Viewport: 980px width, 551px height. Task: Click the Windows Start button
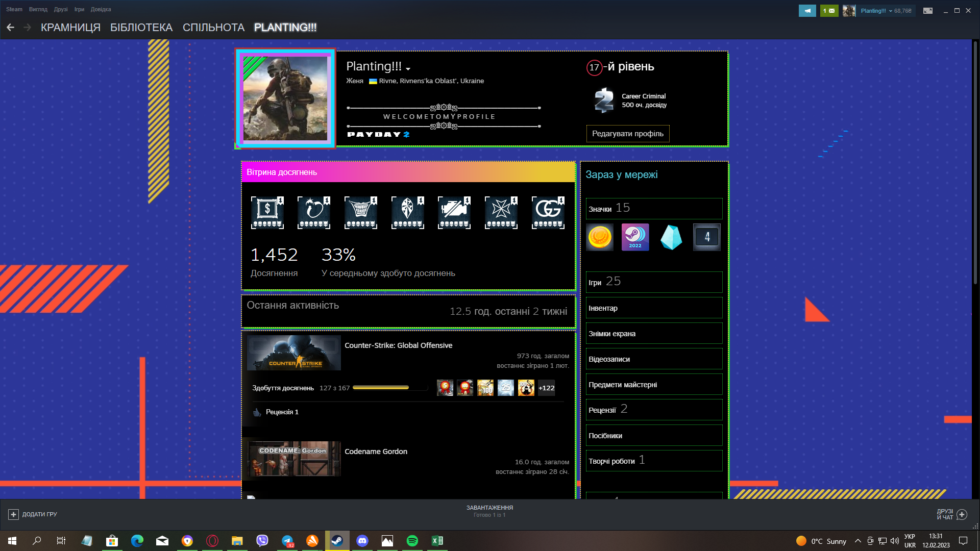pos(12,541)
